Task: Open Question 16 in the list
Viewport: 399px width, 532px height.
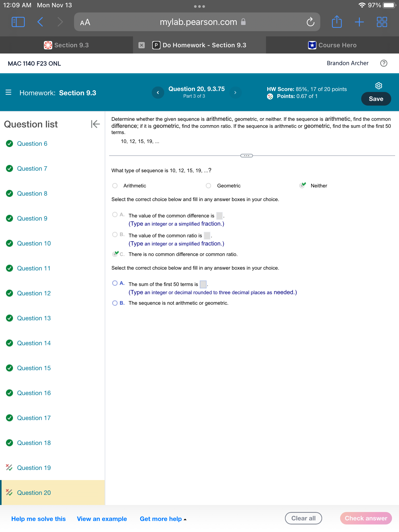Action: (34, 393)
